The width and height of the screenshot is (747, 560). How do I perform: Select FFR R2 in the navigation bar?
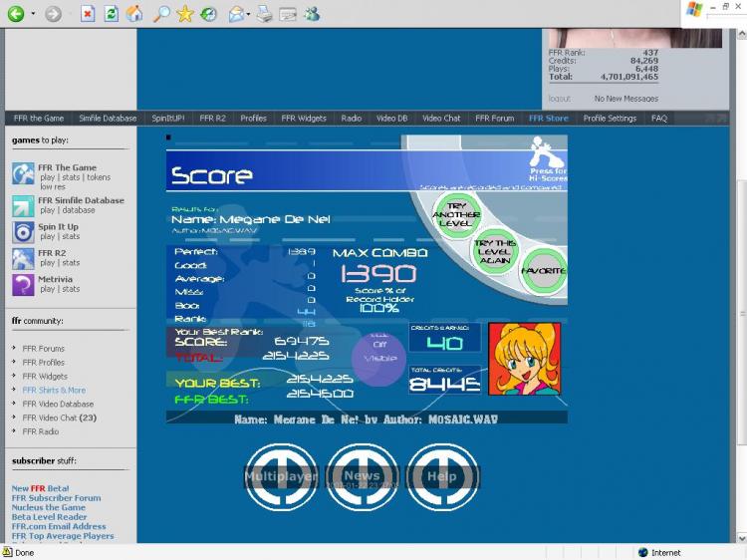[212, 119]
